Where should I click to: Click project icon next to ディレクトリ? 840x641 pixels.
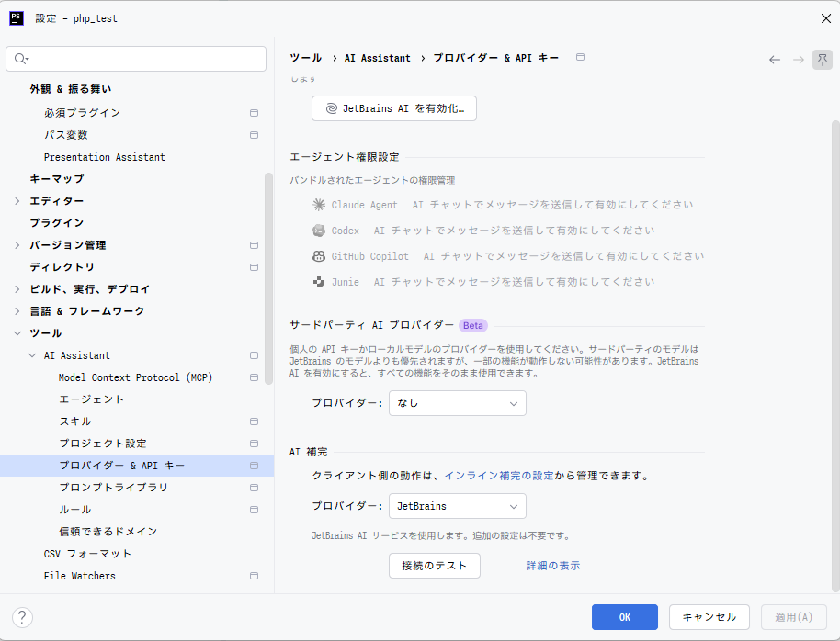[x=254, y=267]
